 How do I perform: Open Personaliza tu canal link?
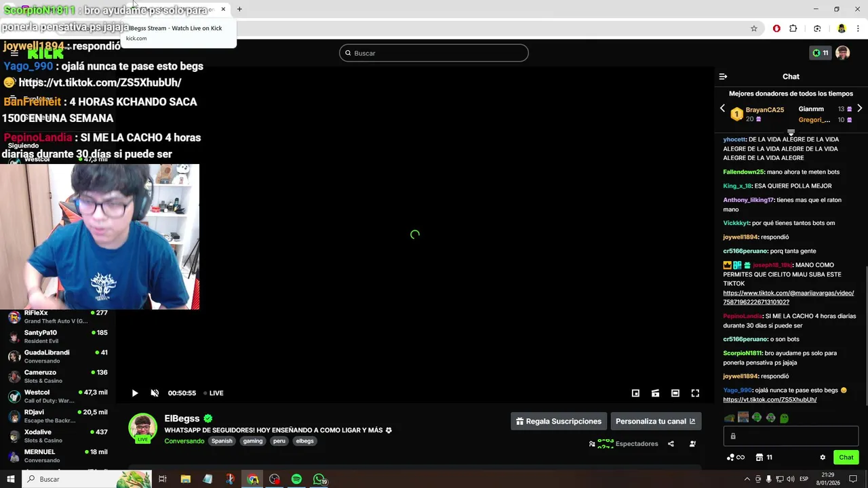click(x=655, y=422)
